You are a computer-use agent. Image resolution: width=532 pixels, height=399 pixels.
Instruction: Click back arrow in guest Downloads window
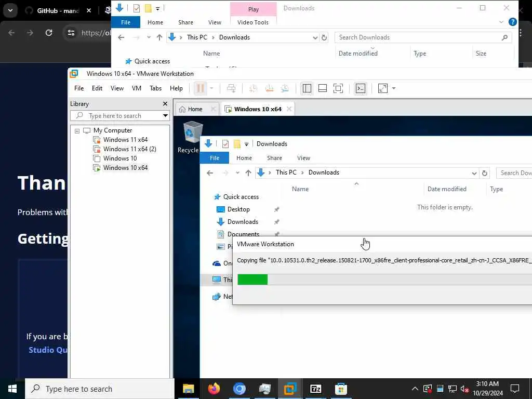coord(210,173)
